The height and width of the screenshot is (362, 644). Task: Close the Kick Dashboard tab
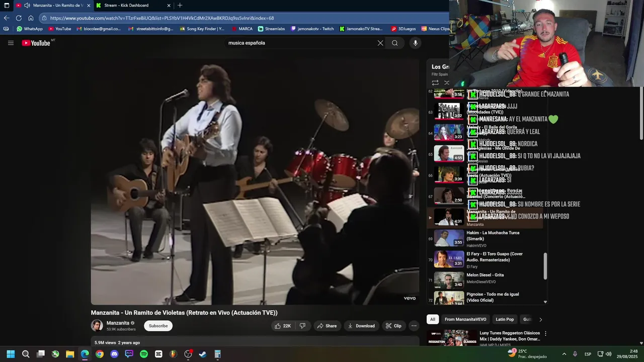(169, 6)
